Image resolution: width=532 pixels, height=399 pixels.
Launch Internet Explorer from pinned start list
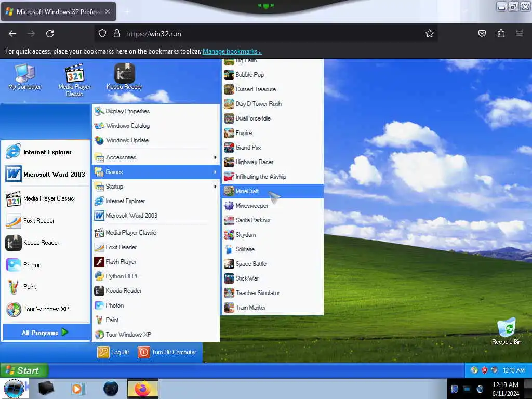[46, 152]
